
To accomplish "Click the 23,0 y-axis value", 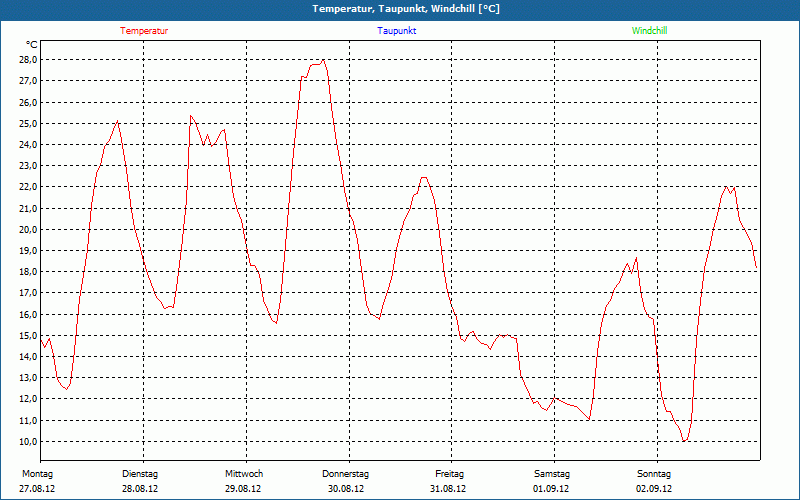I will 29,166.
